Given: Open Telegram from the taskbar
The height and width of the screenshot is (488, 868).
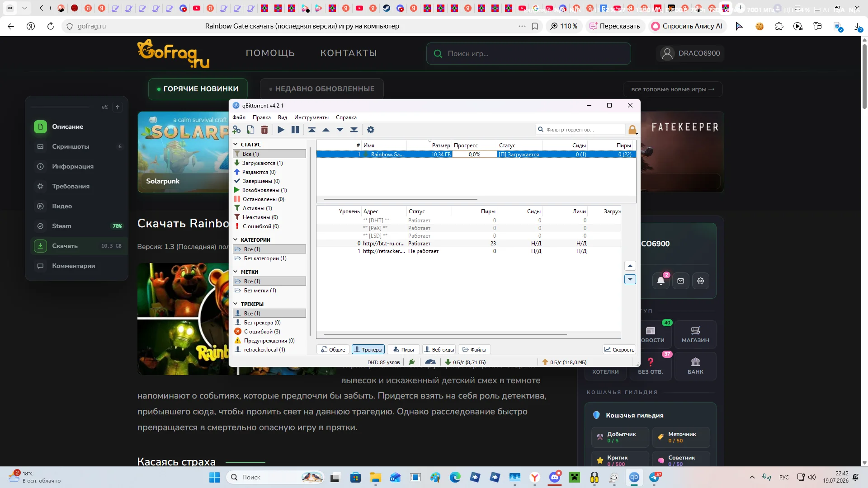Looking at the screenshot, I should 654,477.
